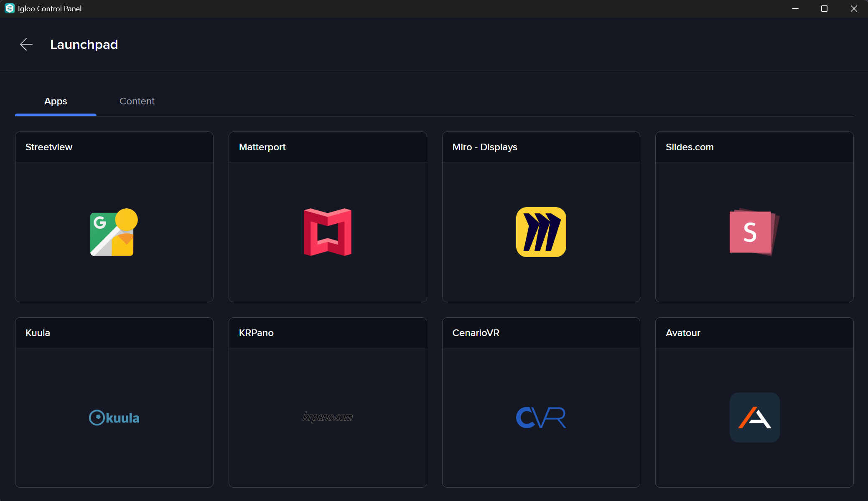Open the Kuula logo icon
Screen dimensions: 868x501
114,417
